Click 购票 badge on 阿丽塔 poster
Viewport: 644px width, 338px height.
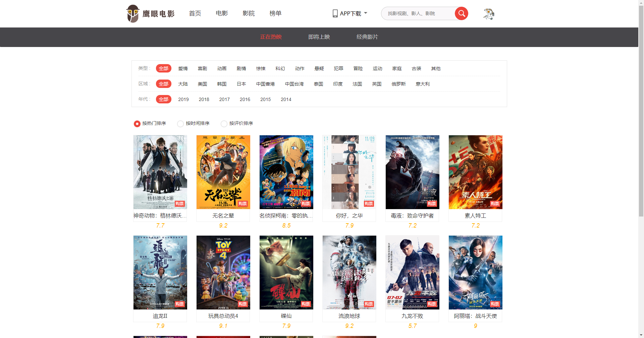point(495,304)
